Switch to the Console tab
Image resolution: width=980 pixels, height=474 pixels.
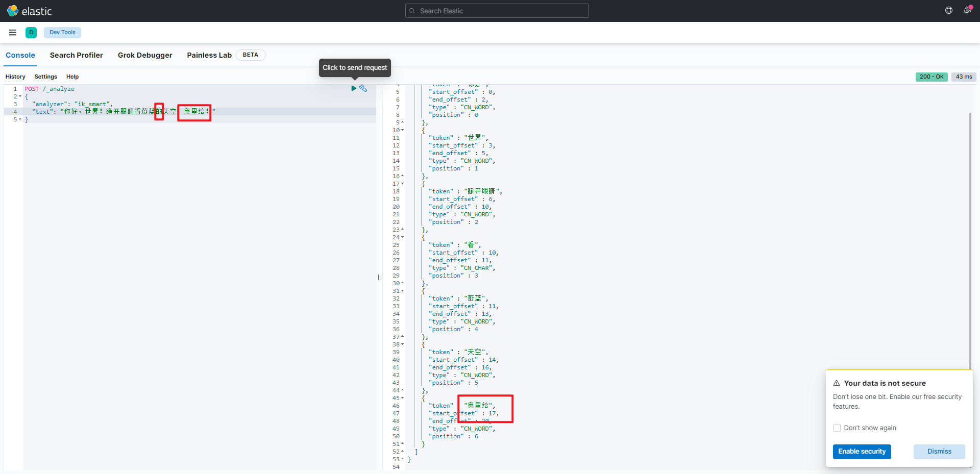coord(20,55)
